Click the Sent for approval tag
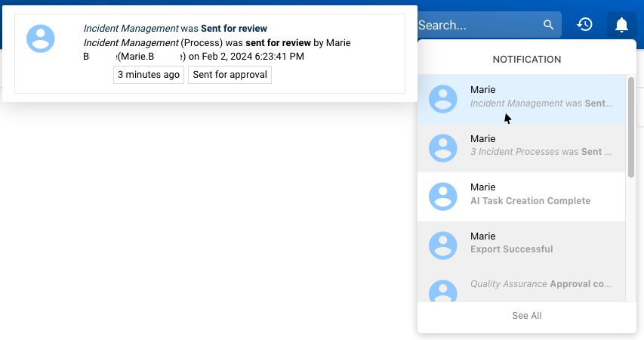 [x=230, y=75]
